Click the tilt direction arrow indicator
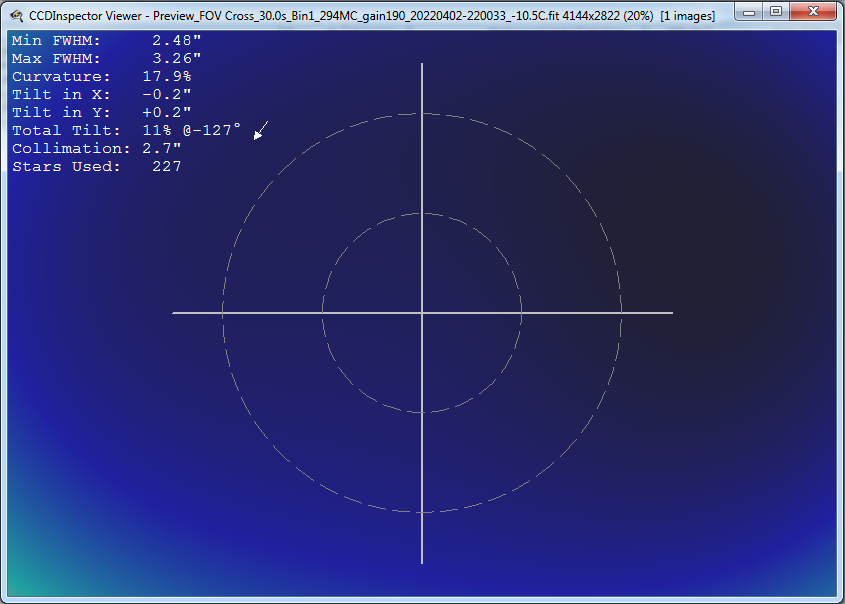 (x=261, y=130)
